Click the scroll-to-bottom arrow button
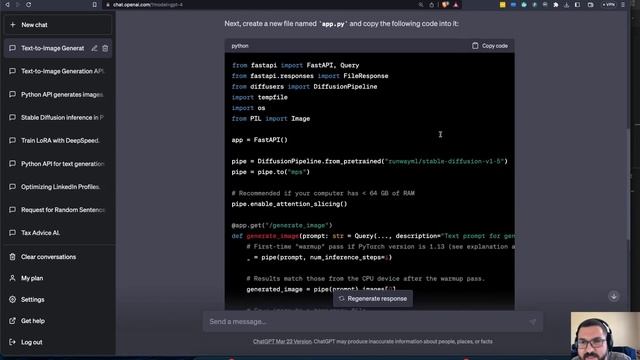 point(613,296)
